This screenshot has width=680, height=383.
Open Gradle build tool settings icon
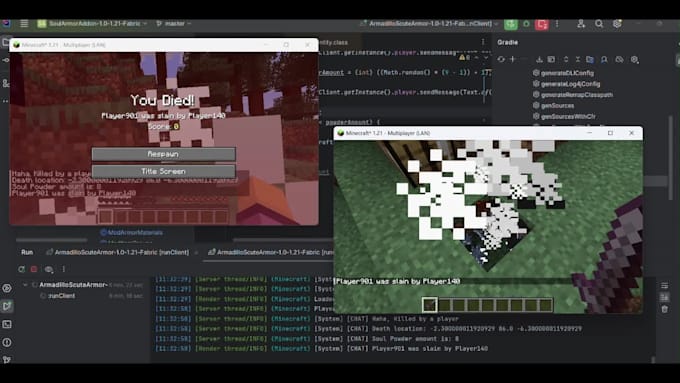[634, 59]
